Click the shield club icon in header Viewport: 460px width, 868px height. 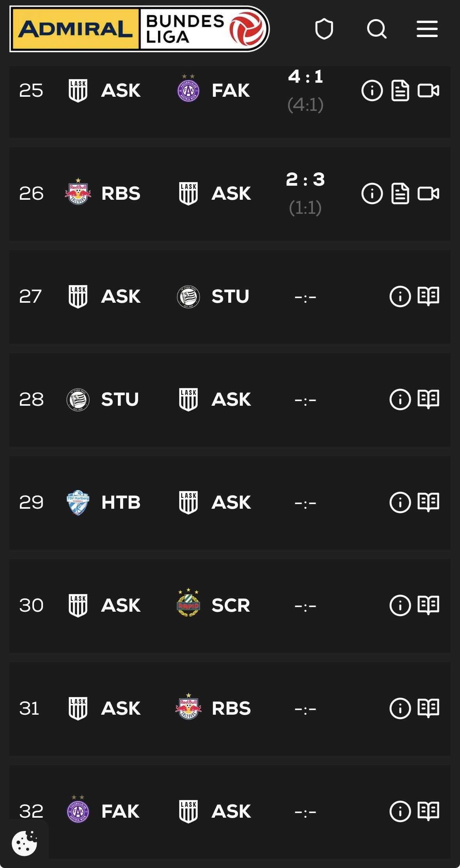point(324,29)
